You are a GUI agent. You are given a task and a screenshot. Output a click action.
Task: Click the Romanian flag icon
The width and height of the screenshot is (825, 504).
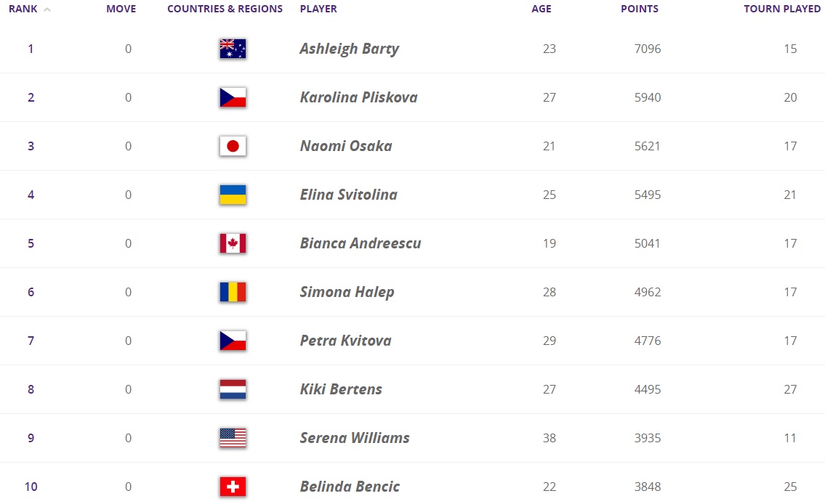point(233,292)
